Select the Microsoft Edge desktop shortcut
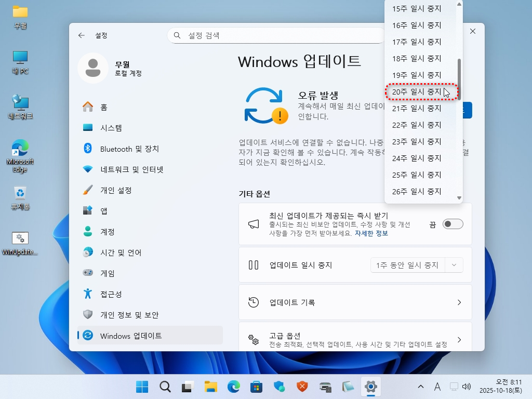 click(20, 156)
